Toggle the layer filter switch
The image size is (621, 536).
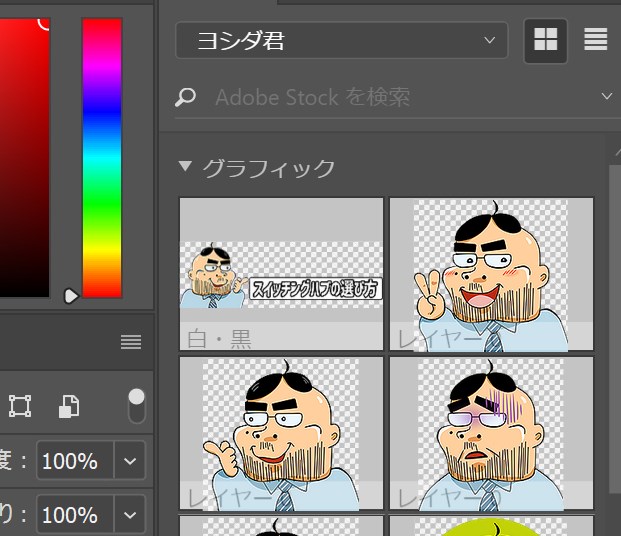click(x=137, y=406)
